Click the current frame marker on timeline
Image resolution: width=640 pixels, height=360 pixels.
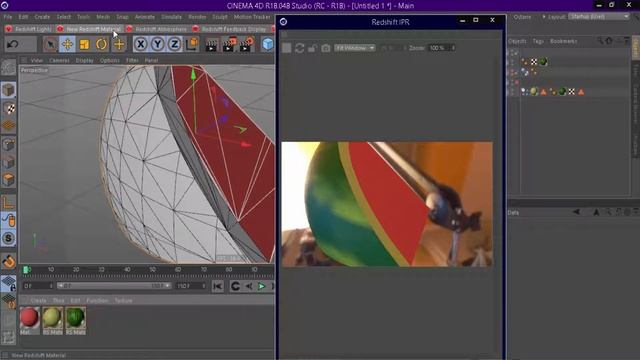point(26,270)
